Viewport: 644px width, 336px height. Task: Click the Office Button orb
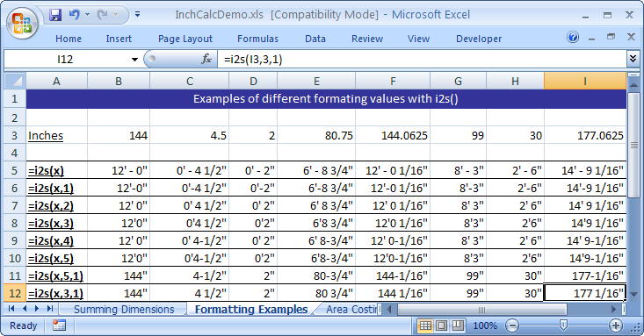click(22, 23)
